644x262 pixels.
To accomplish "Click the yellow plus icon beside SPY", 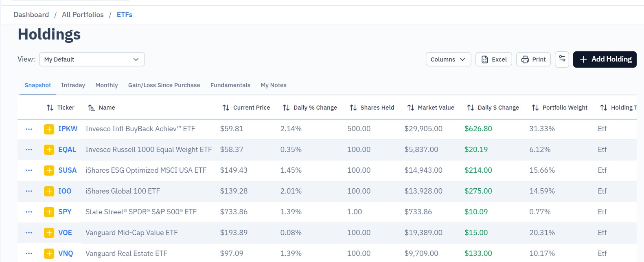I will 49,212.
